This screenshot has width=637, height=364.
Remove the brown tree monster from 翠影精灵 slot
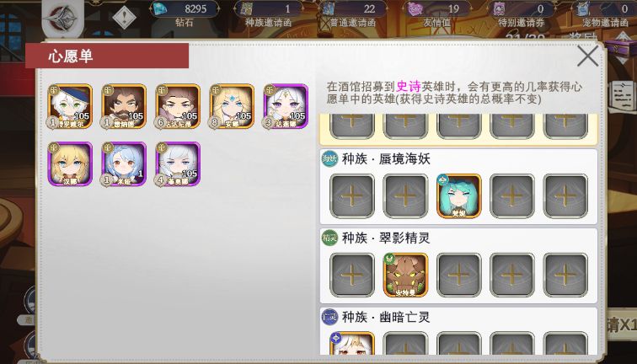pos(405,276)
